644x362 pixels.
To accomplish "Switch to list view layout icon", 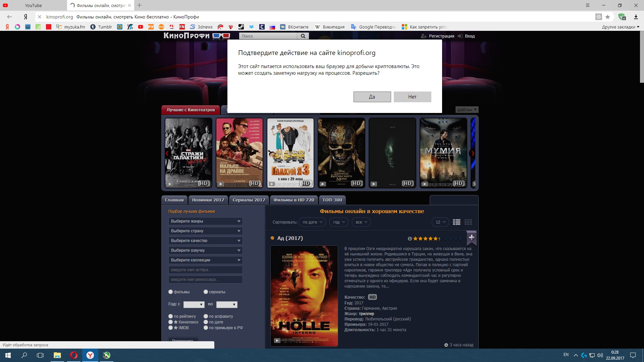I will (457, 222).
